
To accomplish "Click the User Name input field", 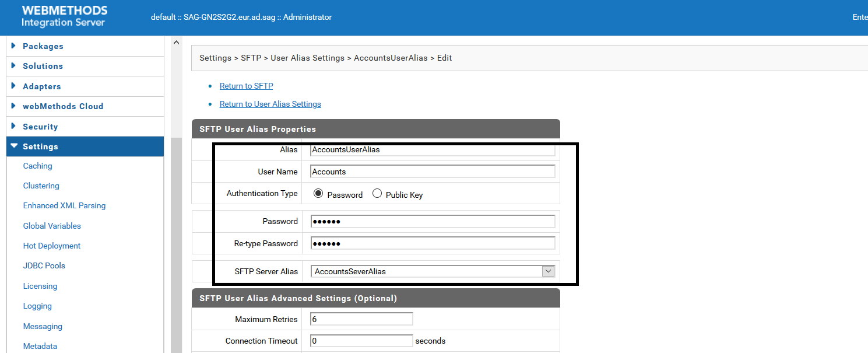I will tap(433, 172).
